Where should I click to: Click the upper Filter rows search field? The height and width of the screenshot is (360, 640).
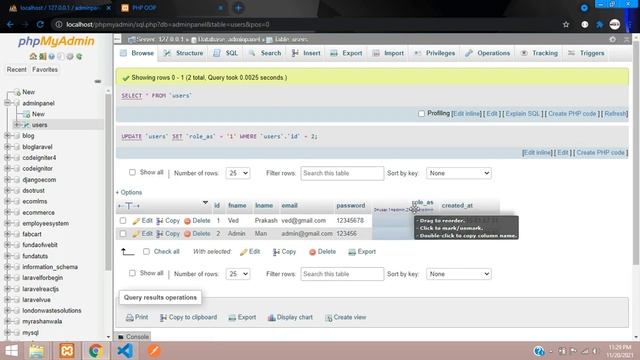342,173
